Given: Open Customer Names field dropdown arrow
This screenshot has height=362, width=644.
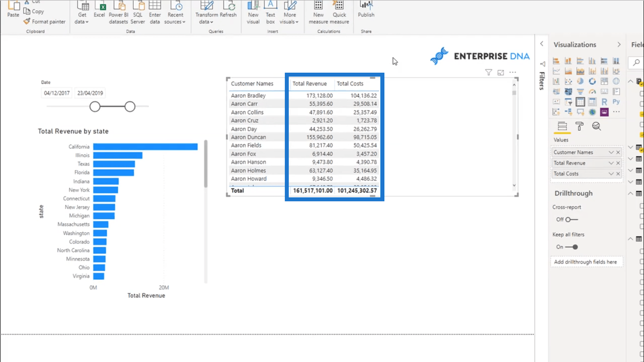Looking at the screenshot, I should [611, 152].
